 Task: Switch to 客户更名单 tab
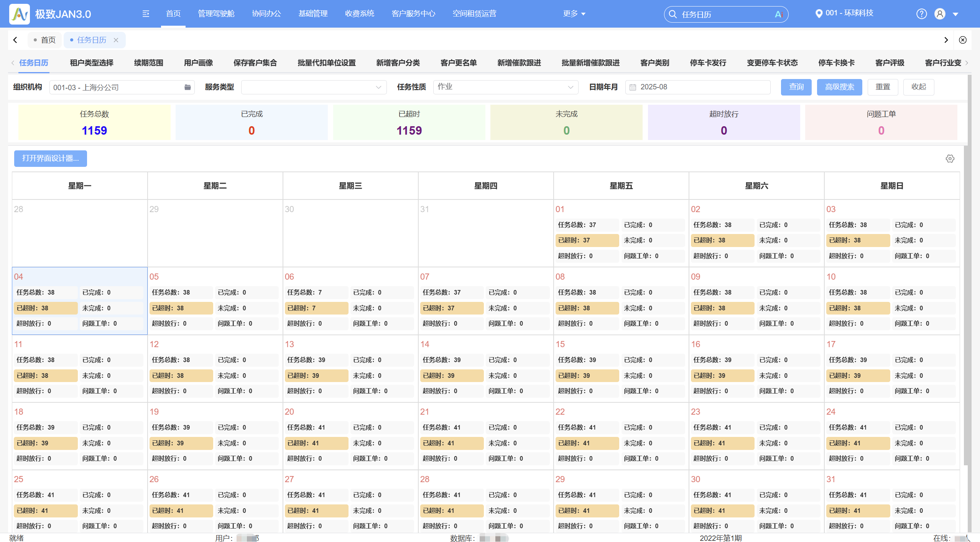[x=459, y=63]
